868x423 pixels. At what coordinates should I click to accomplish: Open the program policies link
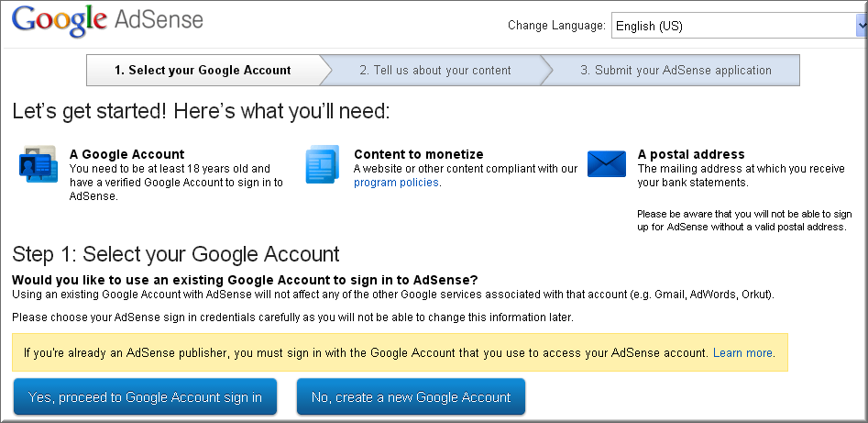point(396,183)
